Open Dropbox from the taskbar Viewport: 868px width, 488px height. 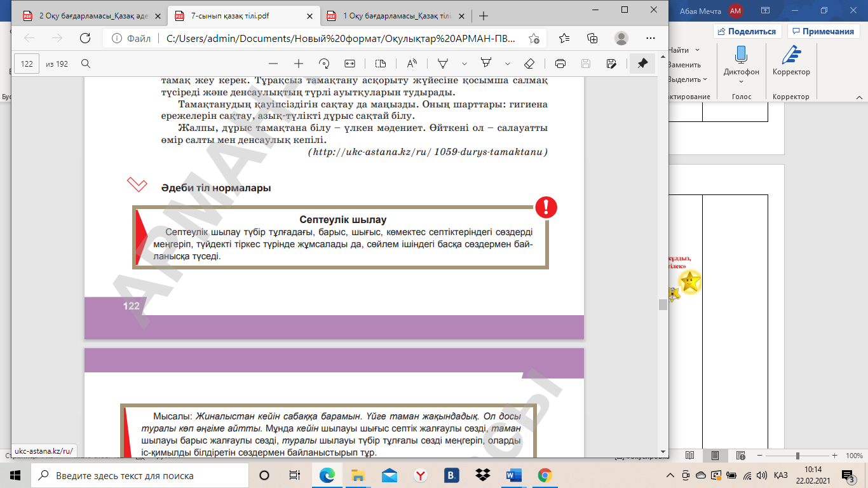[482, 475]
